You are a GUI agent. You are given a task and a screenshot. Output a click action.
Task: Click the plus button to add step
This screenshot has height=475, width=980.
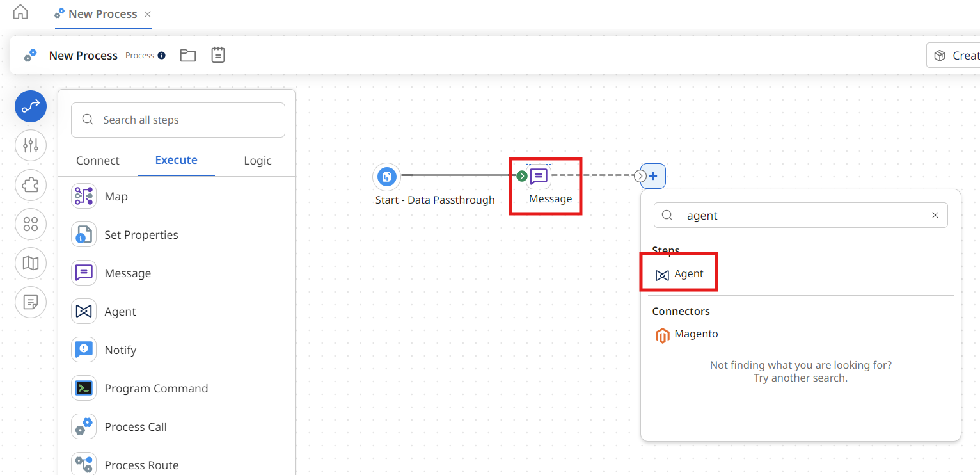click(x=653, y=176)
